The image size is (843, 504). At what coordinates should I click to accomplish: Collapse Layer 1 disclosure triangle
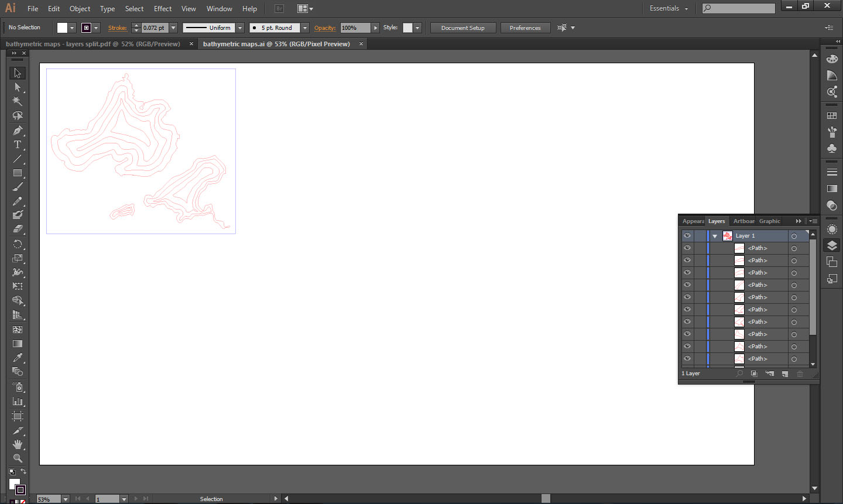tap(715, 236)
